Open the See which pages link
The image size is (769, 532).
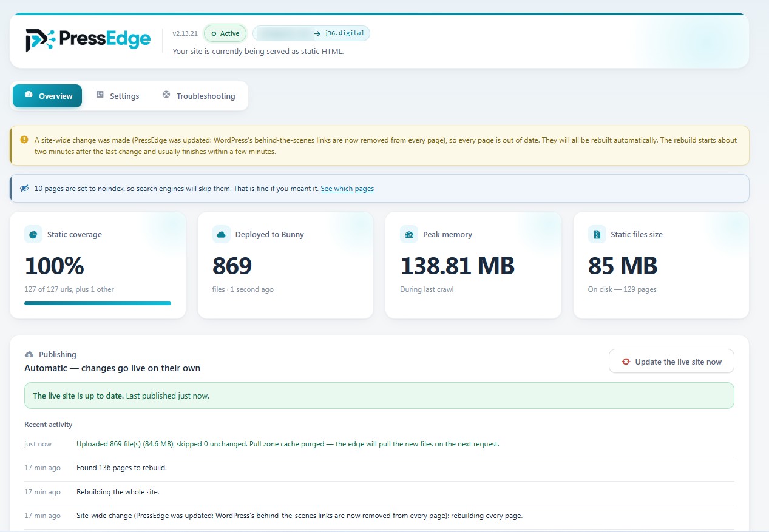(347, 189)
